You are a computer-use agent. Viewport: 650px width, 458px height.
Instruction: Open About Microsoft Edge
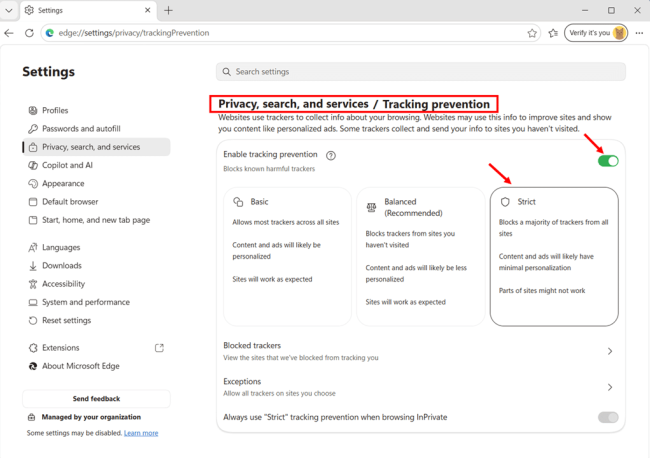coord(96,366)
